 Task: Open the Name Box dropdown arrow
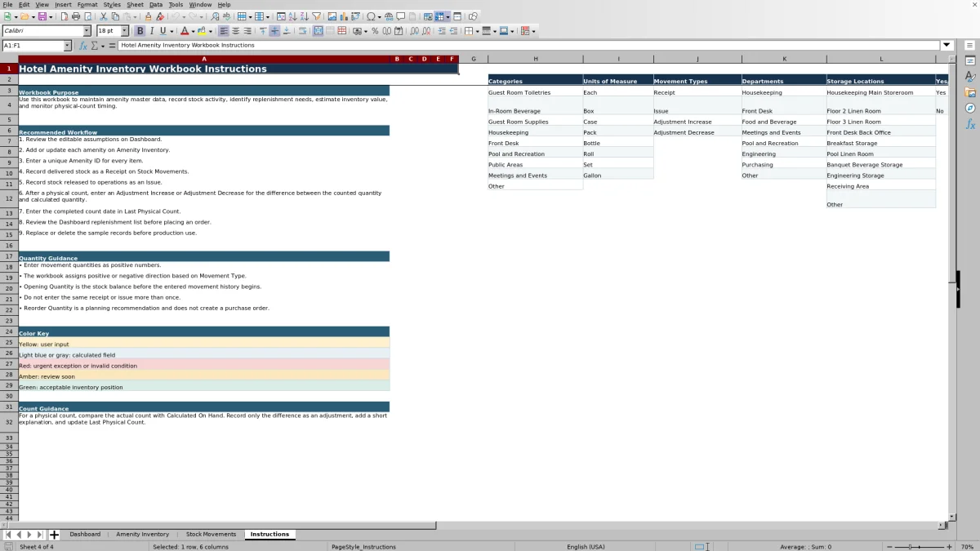67,46
